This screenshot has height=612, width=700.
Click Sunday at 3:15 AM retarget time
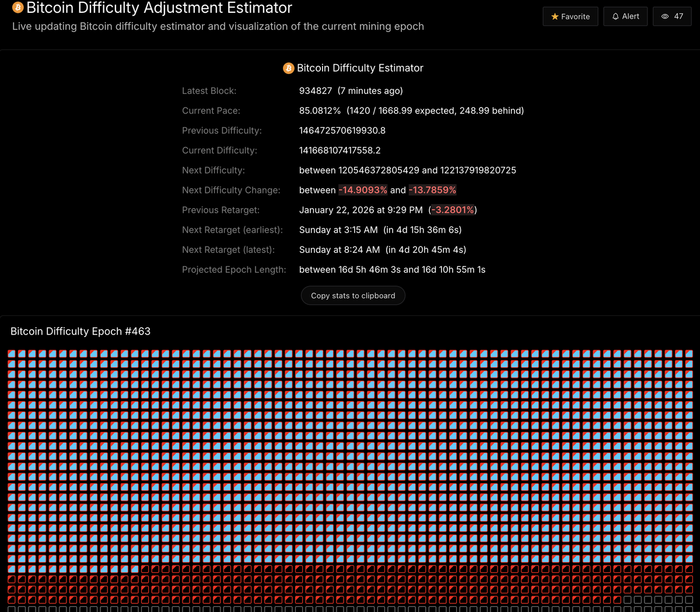coord(338,230)
